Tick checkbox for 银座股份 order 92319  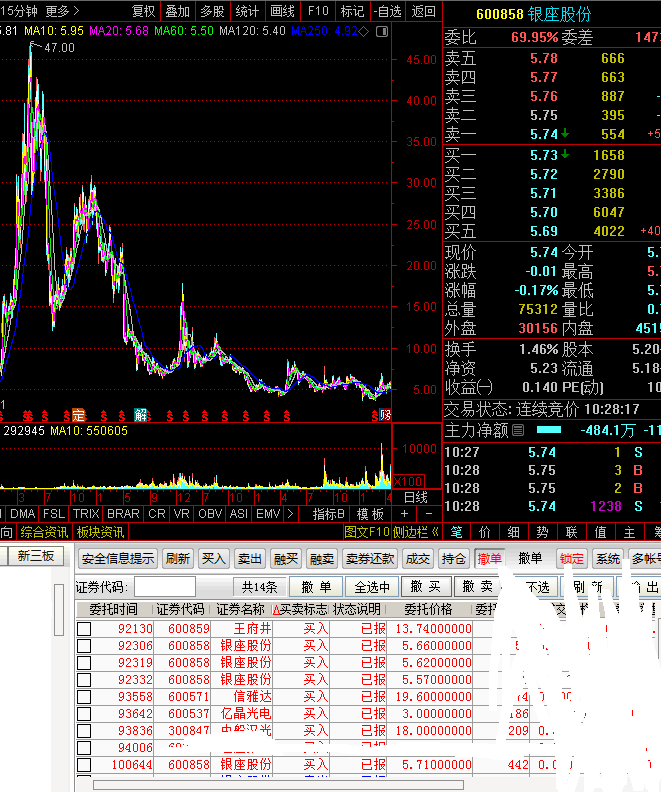[84, 663]
